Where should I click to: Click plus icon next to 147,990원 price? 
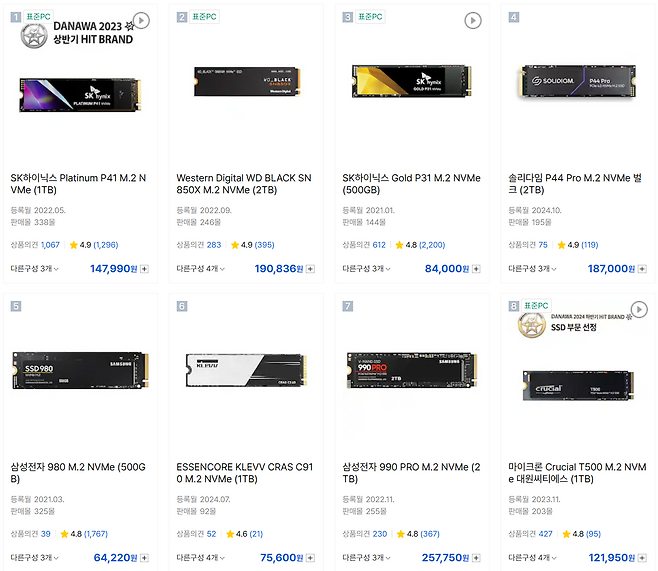(x=144, y=269)
